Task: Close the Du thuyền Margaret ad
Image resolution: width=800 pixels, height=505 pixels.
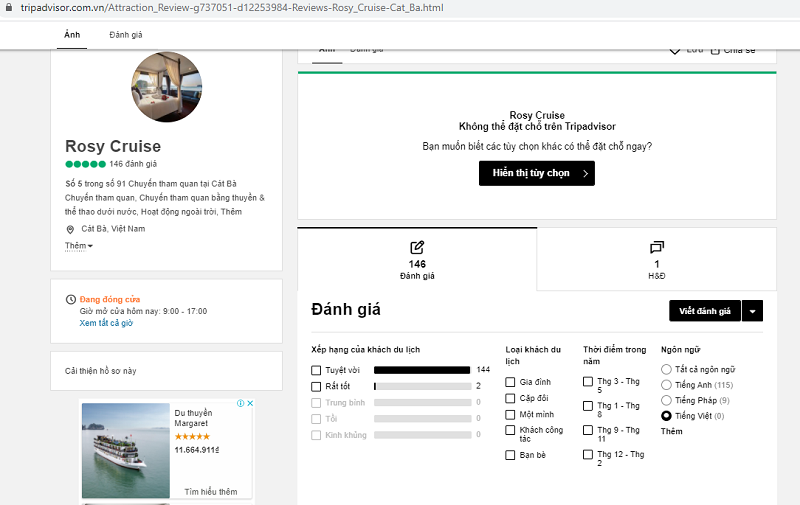Action: click(x=250, y=403)
